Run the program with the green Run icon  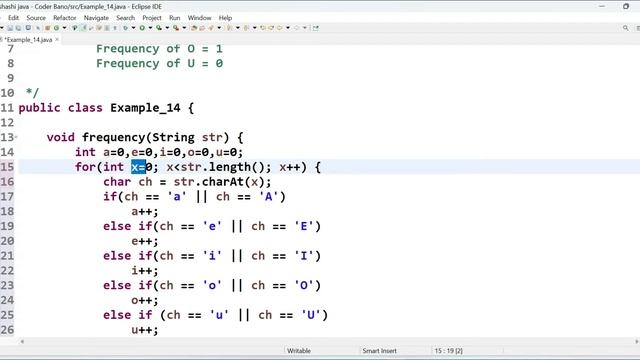[x=142, y=28]
